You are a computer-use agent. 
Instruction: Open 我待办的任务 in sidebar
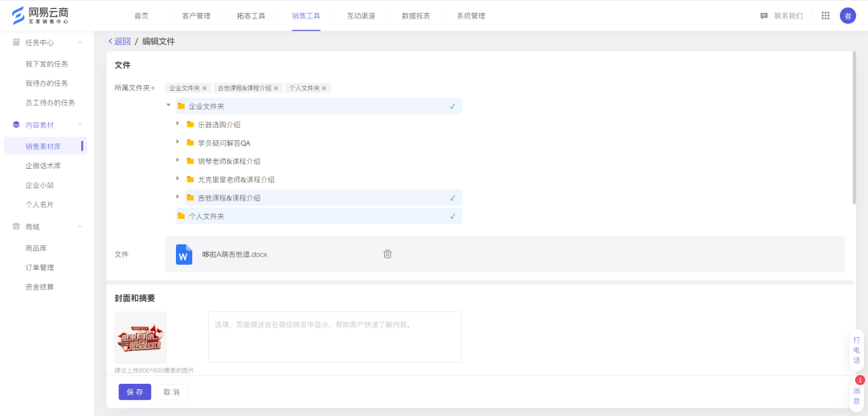47,84
